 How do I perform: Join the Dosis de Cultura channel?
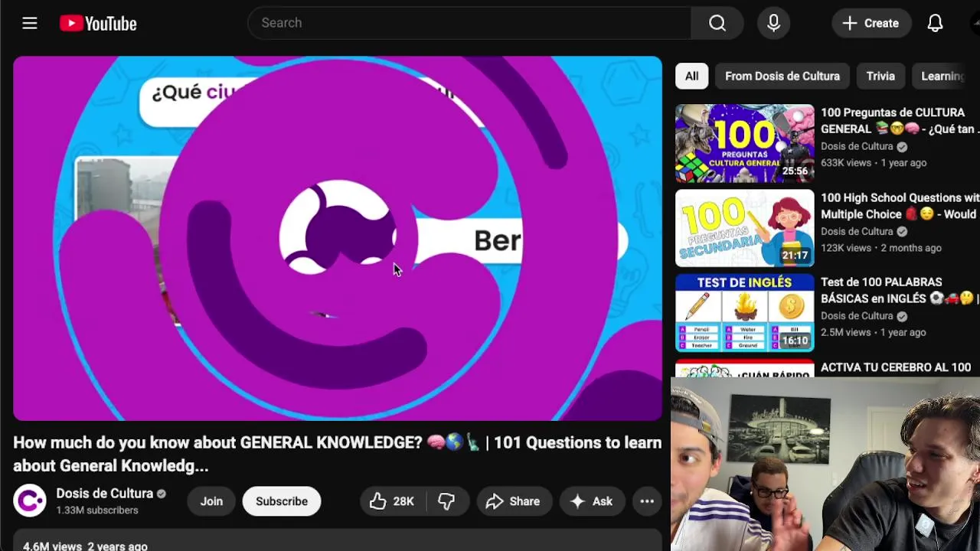coord(211,501)
